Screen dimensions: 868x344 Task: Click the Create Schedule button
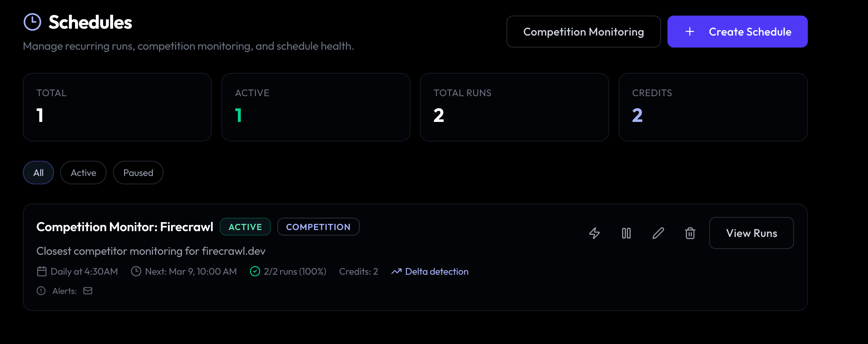[737, 32]
